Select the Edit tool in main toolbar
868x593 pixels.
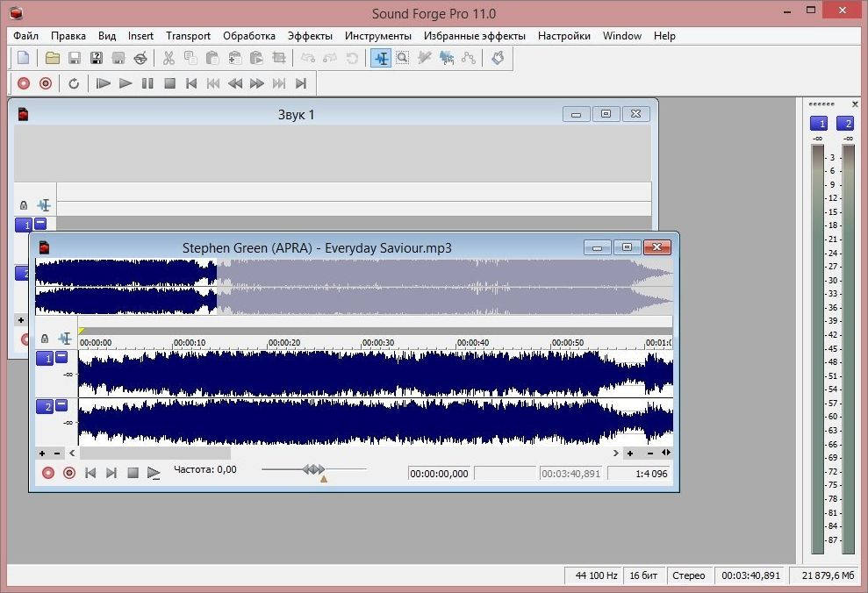click(x=382, y=58)
